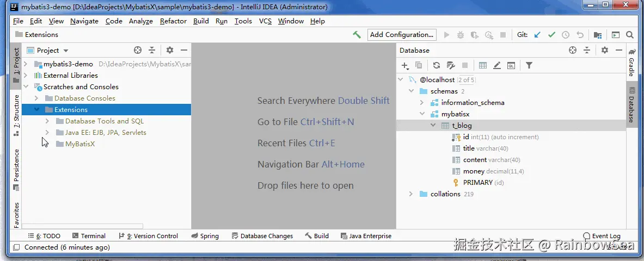Expand the External Libraries node
Screen dimensions: 644x261
[26, 75]
